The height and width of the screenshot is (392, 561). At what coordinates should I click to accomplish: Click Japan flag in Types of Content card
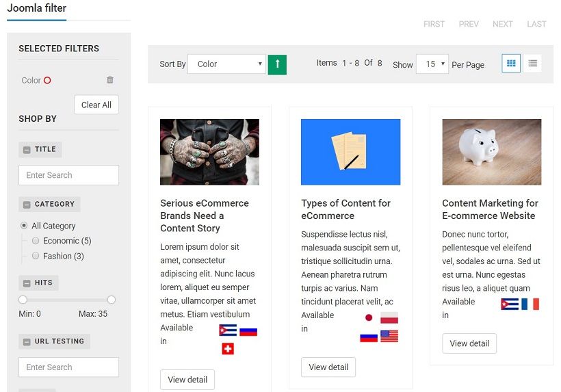click(x=369, y=317)
